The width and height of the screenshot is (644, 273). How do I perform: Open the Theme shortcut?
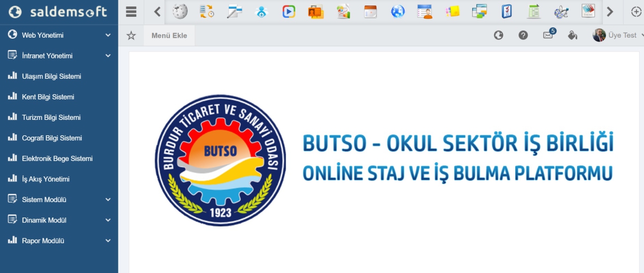point(588,11)
